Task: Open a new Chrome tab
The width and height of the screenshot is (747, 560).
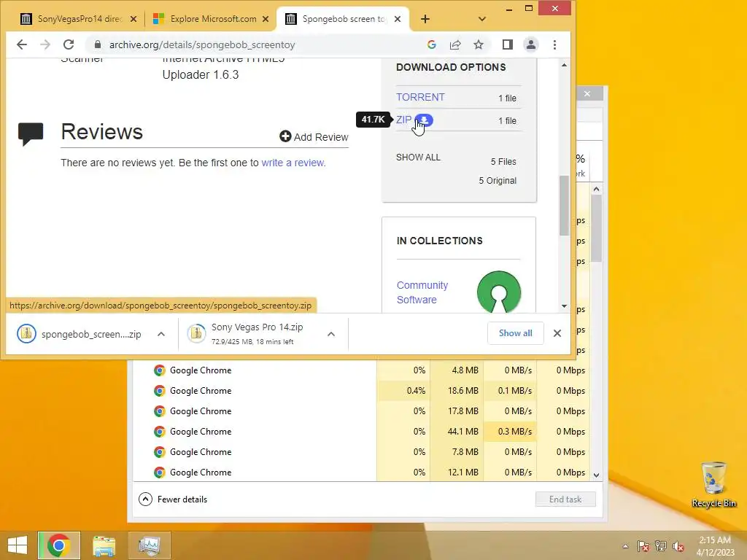Action: (x=425, y=19)
